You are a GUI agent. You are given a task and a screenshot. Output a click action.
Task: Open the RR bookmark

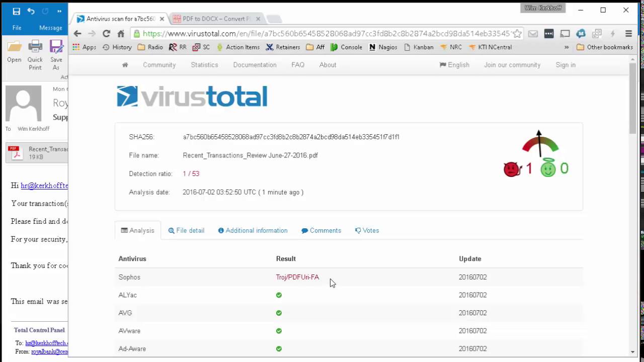[x=178, y=47]
